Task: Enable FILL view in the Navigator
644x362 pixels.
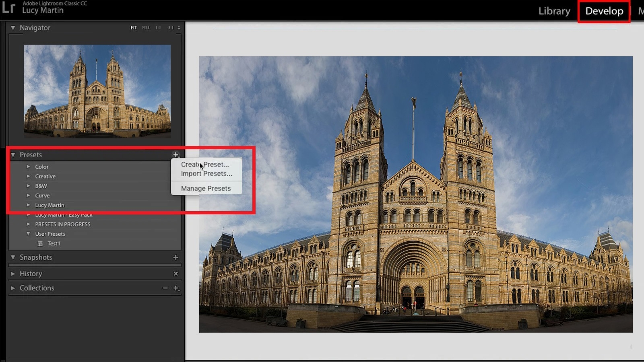Action: (146, 27)
